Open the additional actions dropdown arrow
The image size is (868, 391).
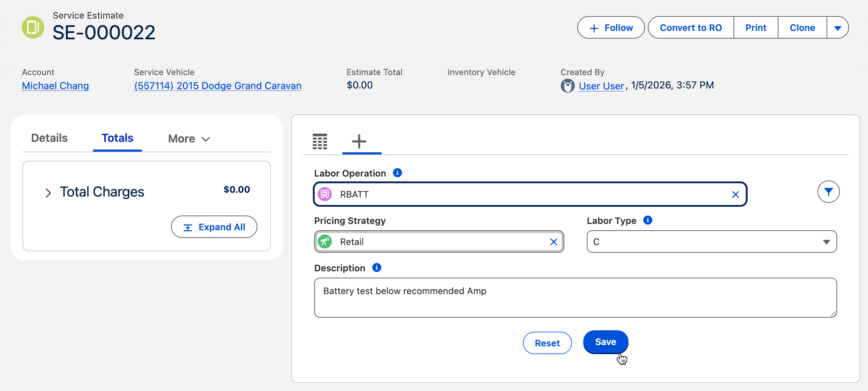838,28
